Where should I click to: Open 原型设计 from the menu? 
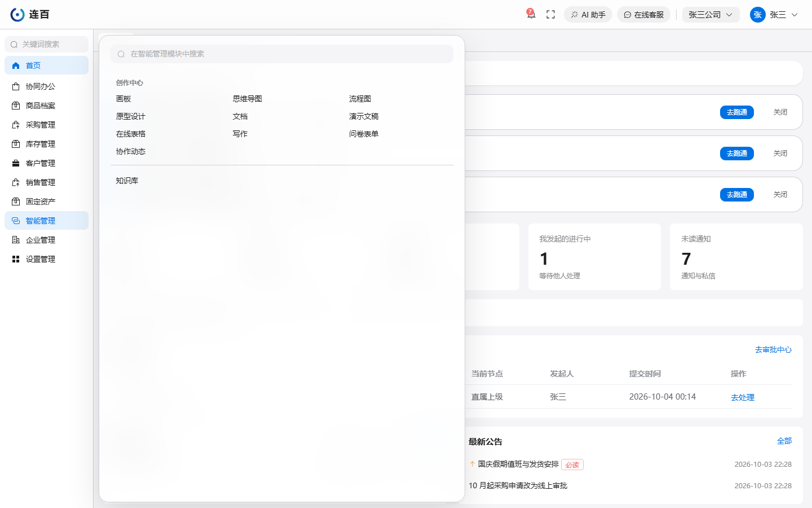(x=131, y=116)
